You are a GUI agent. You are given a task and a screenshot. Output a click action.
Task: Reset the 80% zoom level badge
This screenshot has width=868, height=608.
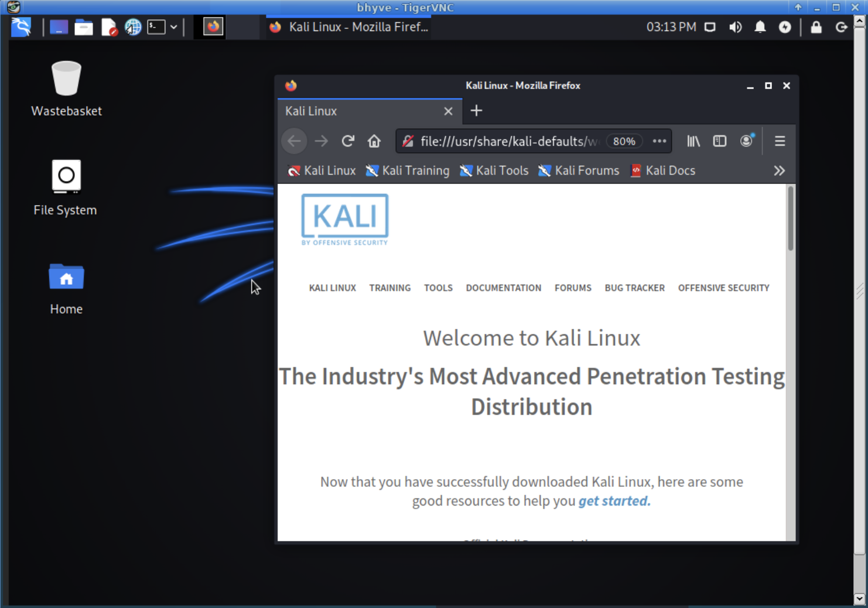click(x=624, y=141)
